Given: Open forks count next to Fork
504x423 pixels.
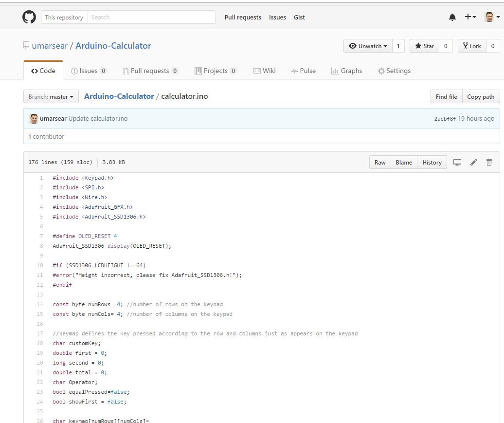Looking at the screenshot, I should pyautogui.click(x=493, y=46).
